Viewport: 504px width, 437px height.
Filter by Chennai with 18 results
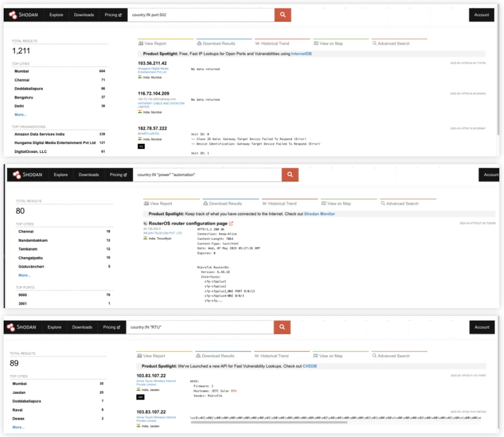coord(26,231)
